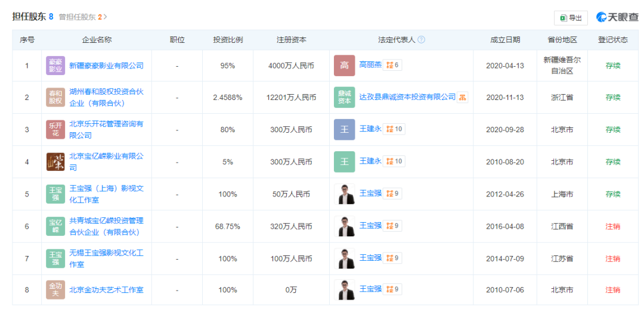Open 新疆豪豪影业有限公司 company link
Screen dimensions: 644x312
point(106,65)
